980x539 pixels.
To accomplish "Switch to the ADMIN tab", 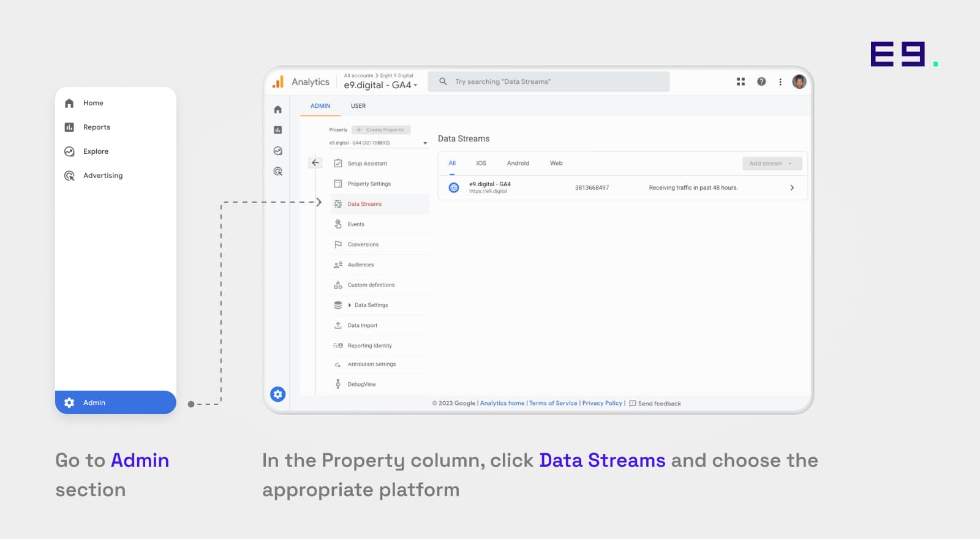I will (320, 106).
